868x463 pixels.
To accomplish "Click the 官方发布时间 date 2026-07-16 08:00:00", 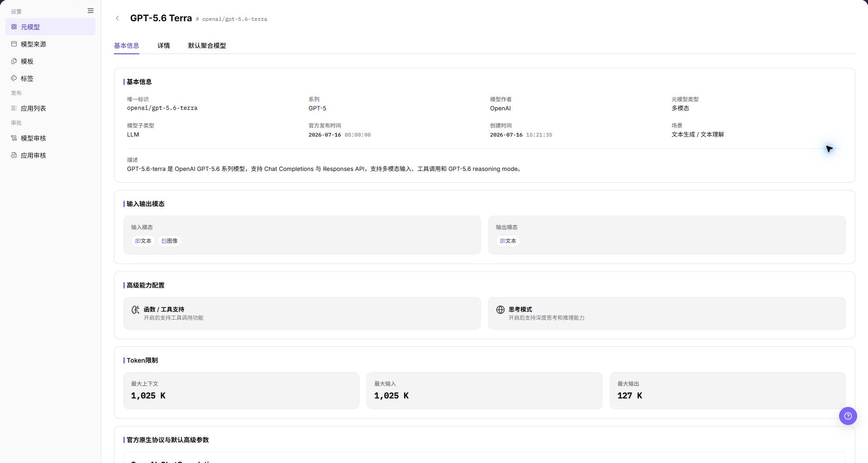I will pyautogui.click(x=340, y=135).
